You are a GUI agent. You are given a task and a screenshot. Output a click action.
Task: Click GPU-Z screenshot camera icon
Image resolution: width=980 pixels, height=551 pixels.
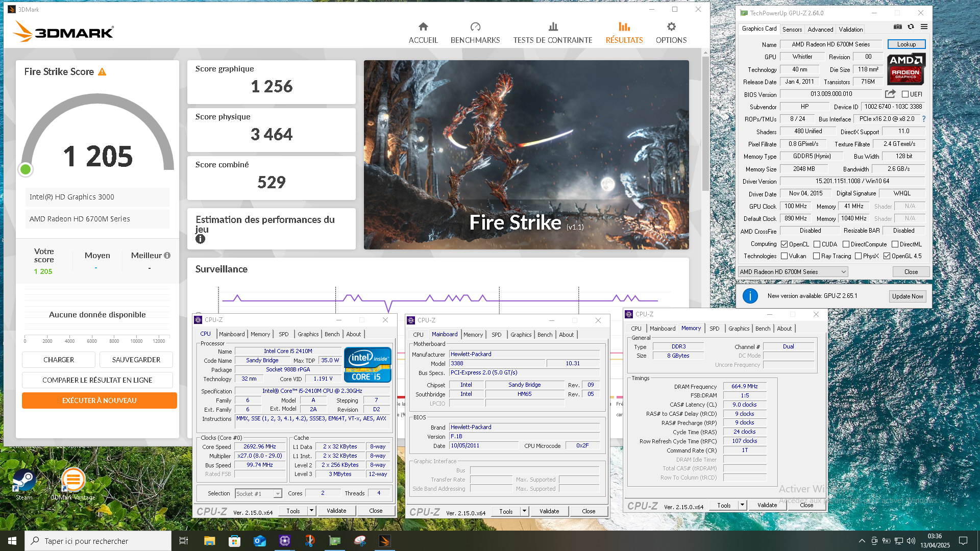pyautogui.click(x=898, y=27)
